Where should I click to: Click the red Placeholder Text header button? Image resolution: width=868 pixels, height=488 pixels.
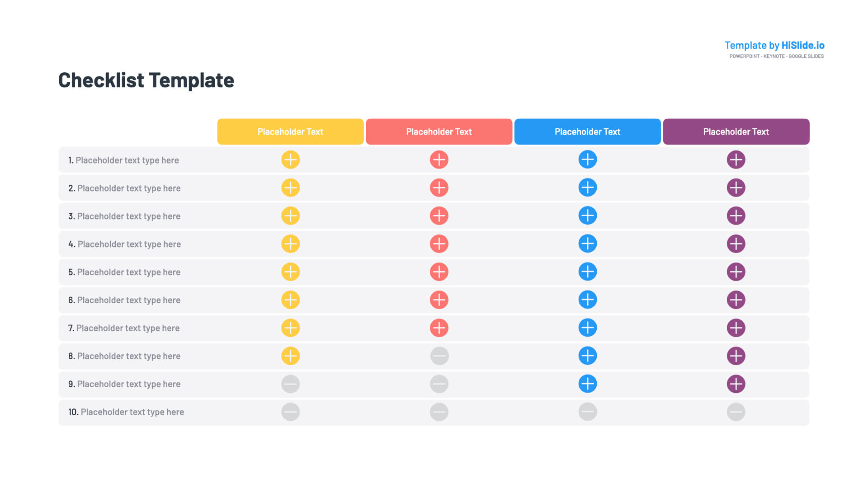(439, 131)
